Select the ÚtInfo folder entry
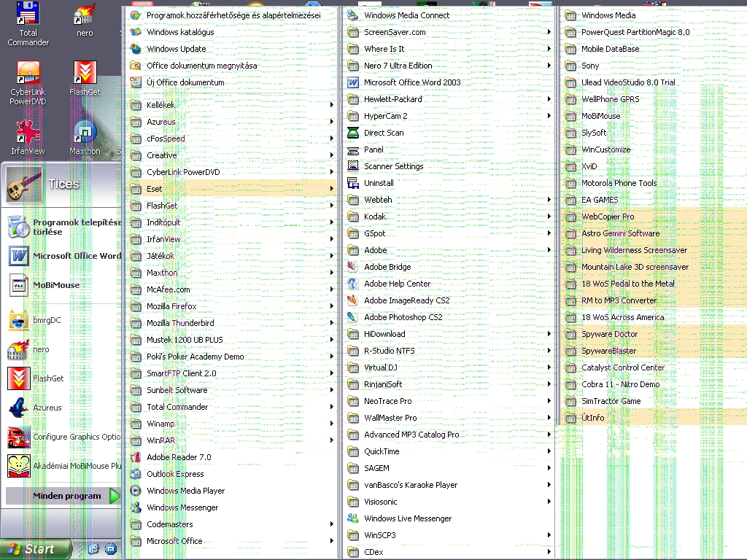The width and height of the screenshot is (747, 560). coord(654,418)
